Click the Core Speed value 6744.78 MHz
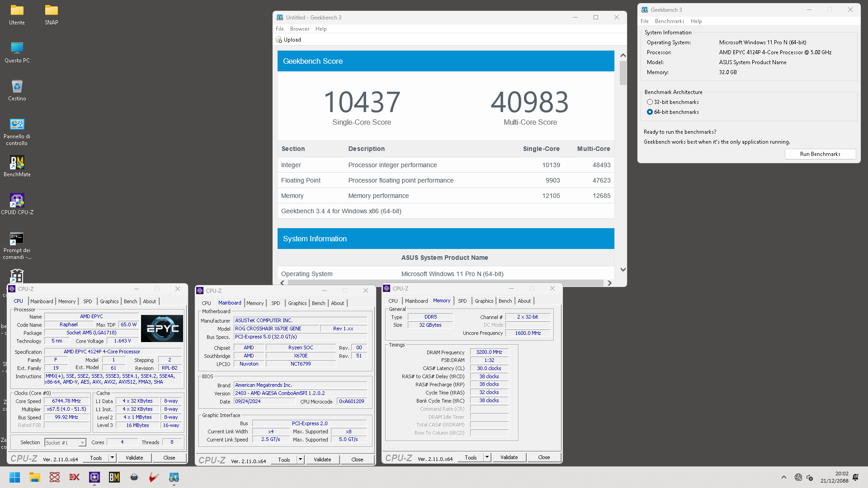Viewport: 868px width, 488px height. coord(66,401)
